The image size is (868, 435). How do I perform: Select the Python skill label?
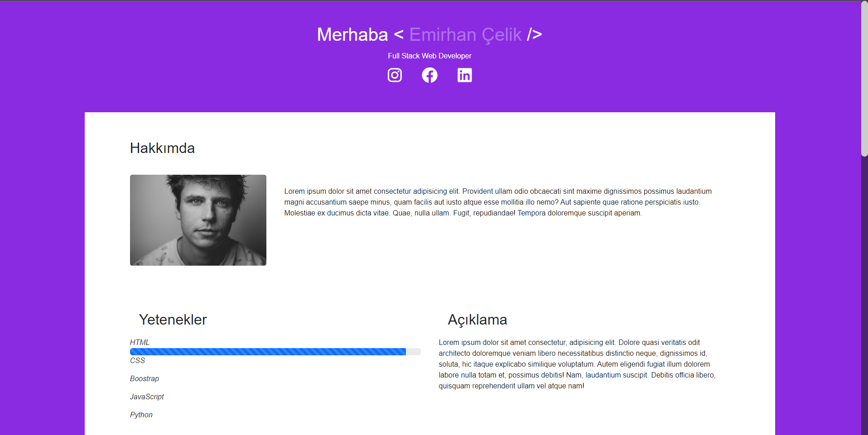141,415
